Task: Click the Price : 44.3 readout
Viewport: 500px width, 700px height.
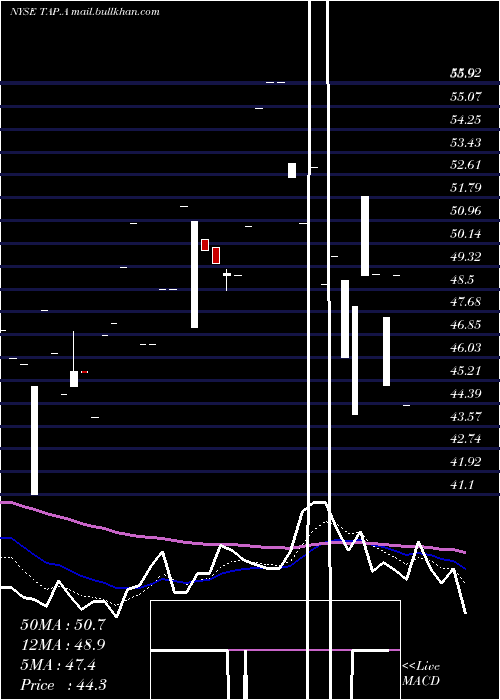Action: [63, 685]
